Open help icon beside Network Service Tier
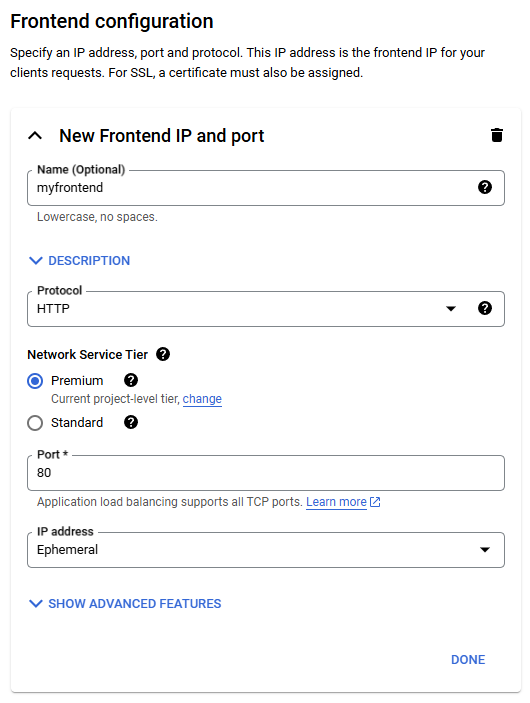 (x=163, y=354)
